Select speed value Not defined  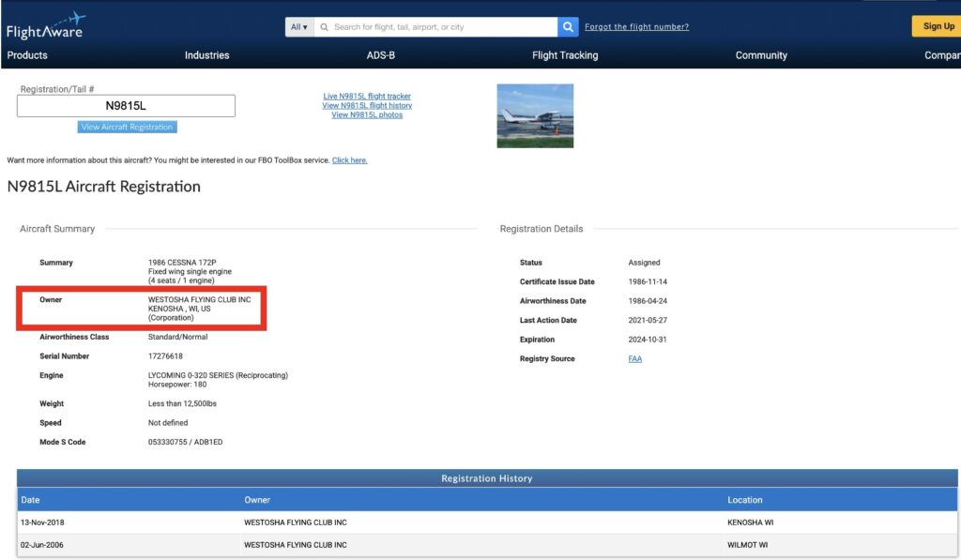click(x=168, y=423)
